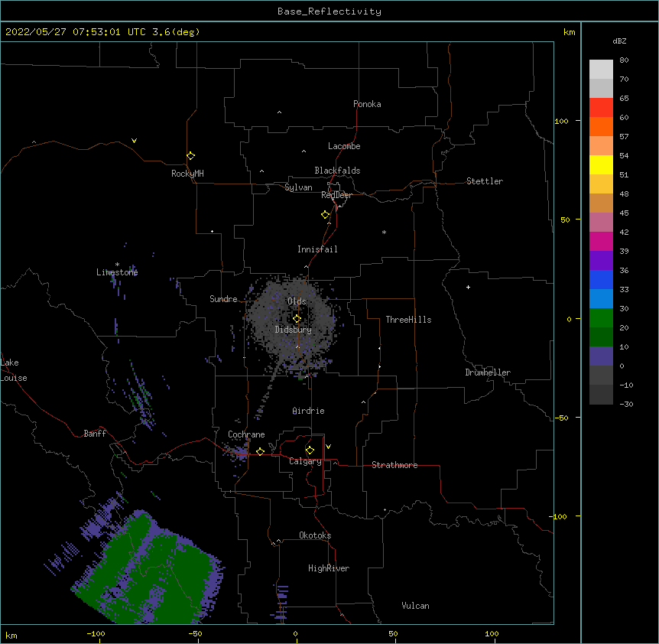Click the RockyMH label on map
Image resolution: width=659 pixels, height=644 pixels.
(x=187, y=174)
